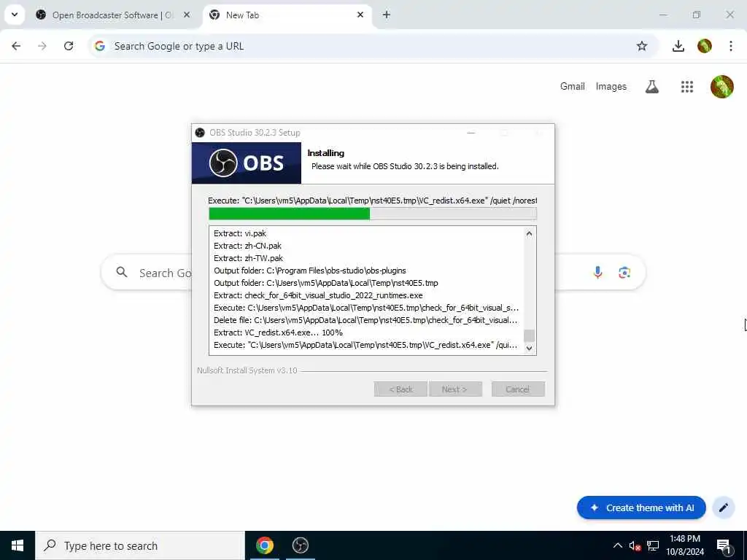Search by image with Google Lens
The width and height of the screenshot is (747, 560).
[x=624, y=273]
